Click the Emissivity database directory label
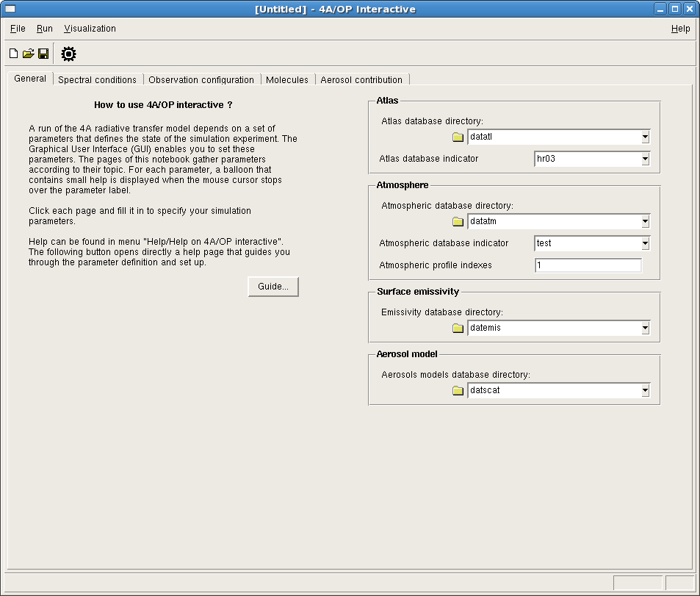Image resolution: width=700 pixels, height=596 pixels. click(x=442, y=312)
